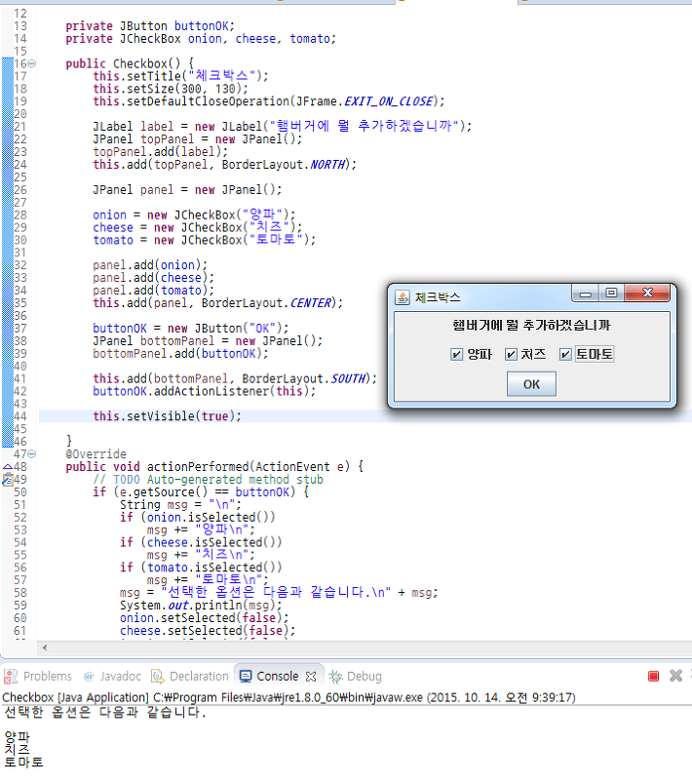
Task: Click the 양파 line in the console output
Action: coord(17,737)
